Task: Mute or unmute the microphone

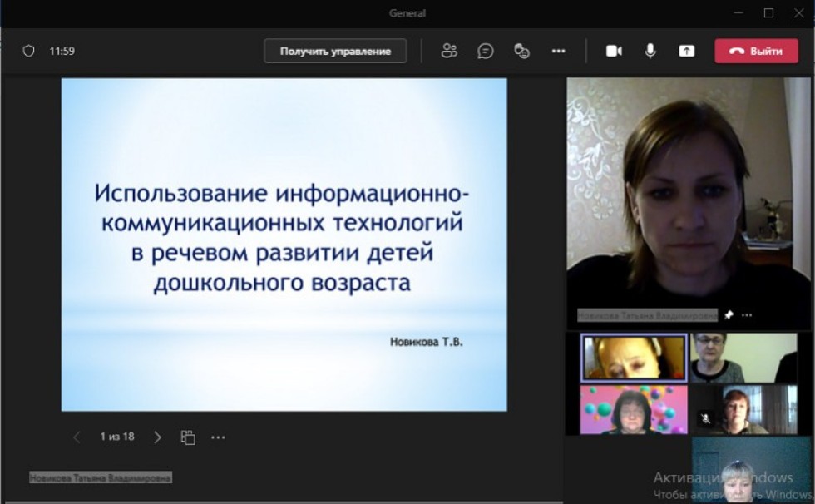Action: click(650, 51)
